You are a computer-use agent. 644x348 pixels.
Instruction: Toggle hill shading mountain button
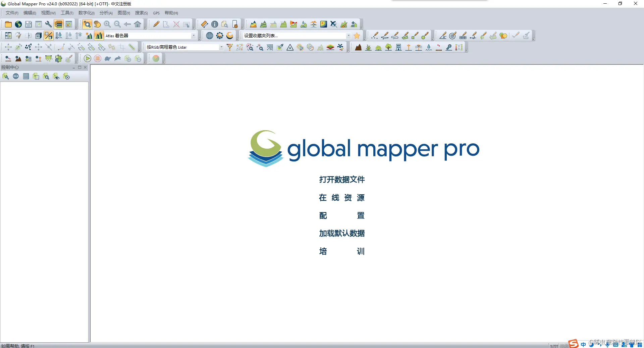click(99, 36)
